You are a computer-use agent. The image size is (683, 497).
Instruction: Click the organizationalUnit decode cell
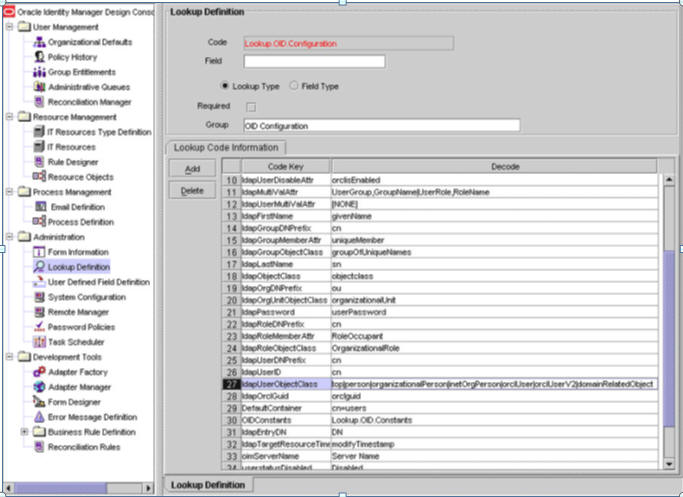tap(495, 300)
